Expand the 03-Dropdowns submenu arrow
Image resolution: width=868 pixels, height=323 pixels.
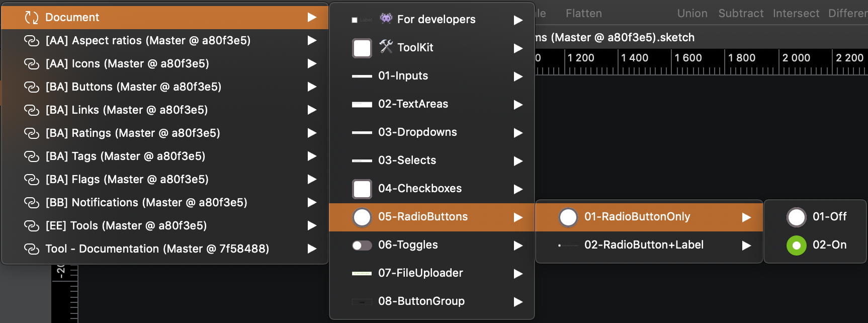[x=518, y=133]
